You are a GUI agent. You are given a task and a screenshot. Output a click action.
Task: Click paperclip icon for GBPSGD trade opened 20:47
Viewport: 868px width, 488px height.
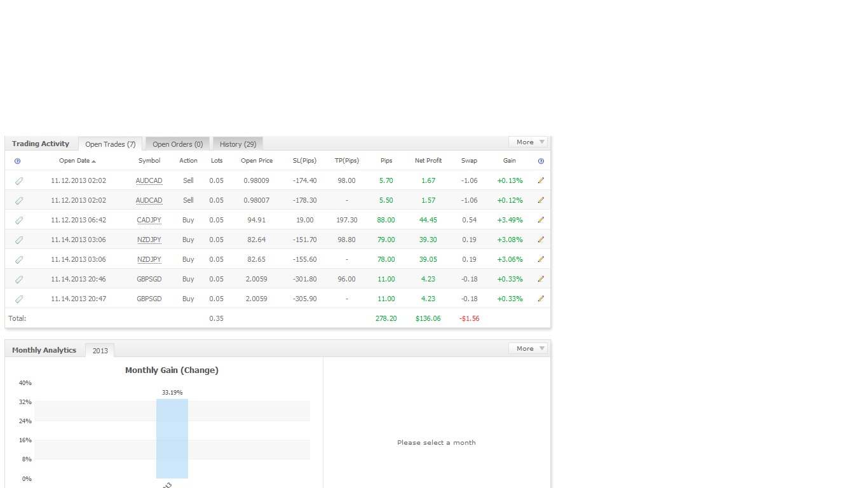coord(19,299)
